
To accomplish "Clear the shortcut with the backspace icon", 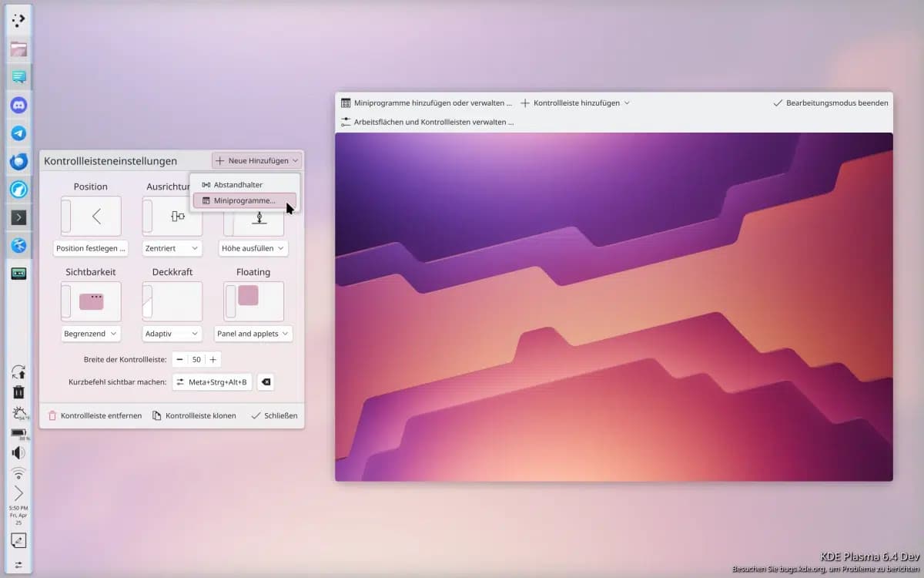I will [x=265, y=382].
